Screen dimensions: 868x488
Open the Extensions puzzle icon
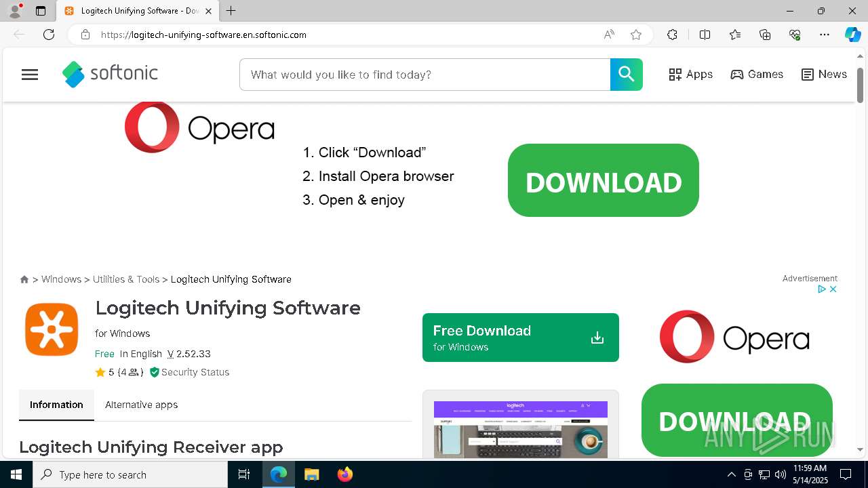[x=672, y=35]
